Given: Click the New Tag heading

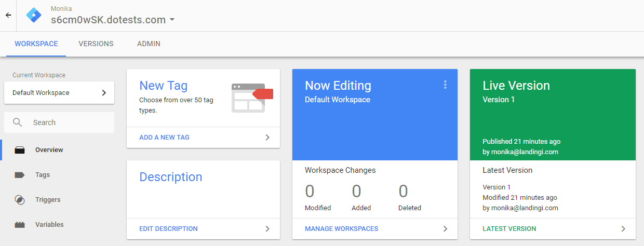Looking at the screenshot, I should click(164, 86).
